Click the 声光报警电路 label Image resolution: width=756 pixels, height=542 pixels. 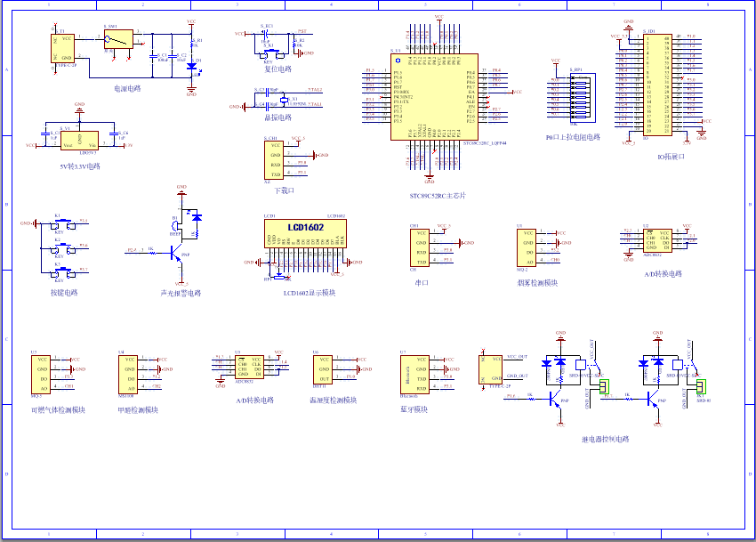point(181,294)
